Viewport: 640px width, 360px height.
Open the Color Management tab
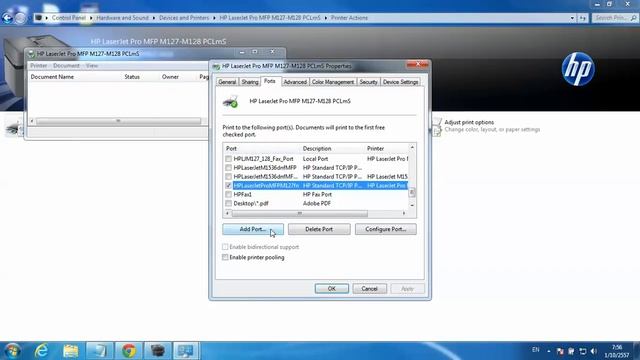(333, 82)
